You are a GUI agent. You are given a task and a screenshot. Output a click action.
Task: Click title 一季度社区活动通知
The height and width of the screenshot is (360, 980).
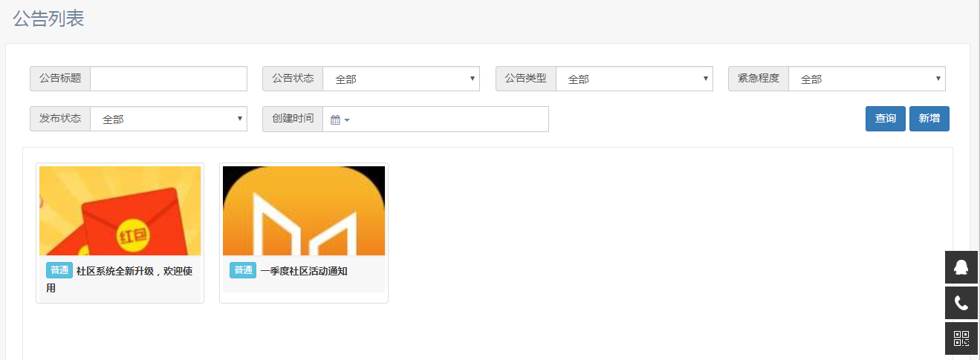tap(304, 271)
